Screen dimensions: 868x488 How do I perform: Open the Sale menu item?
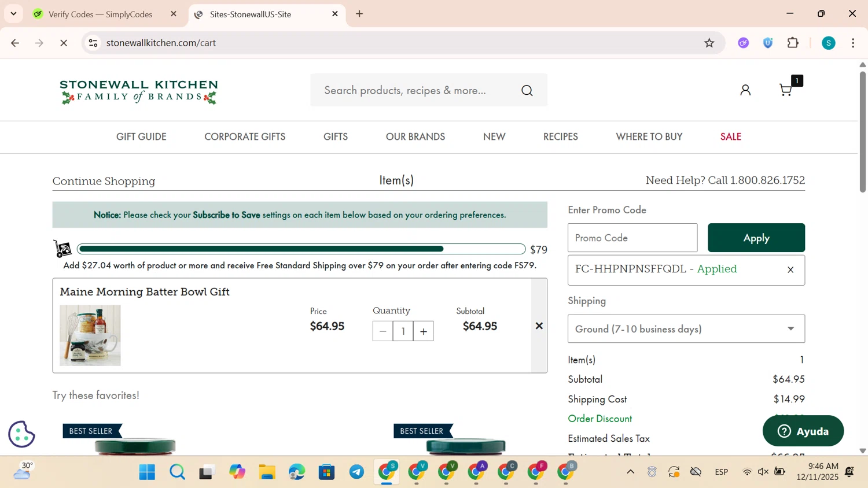coord(731,137)
